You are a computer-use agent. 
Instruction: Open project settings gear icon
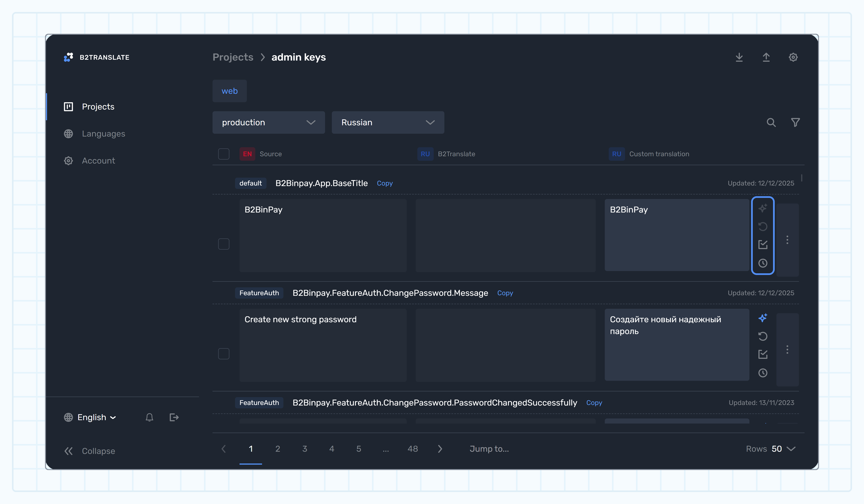pyautogui.click(x=793, y=57)
